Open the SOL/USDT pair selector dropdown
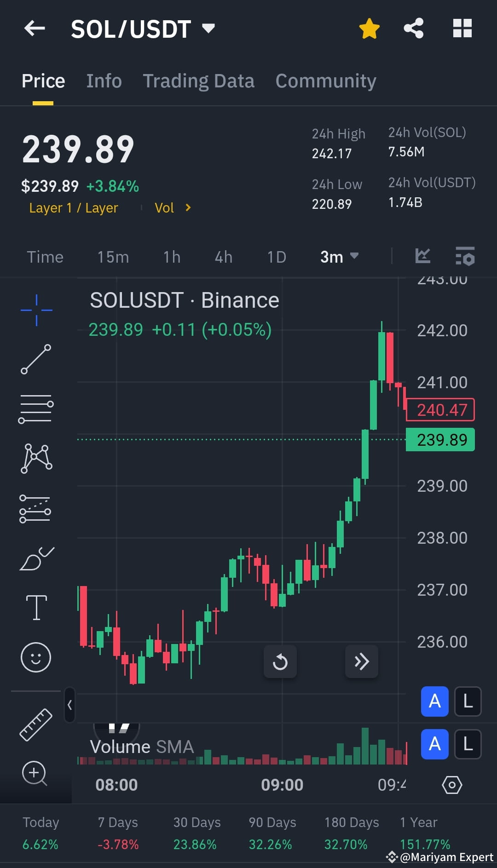The height and width of the screenshot is (868, 497). point(208,29)
